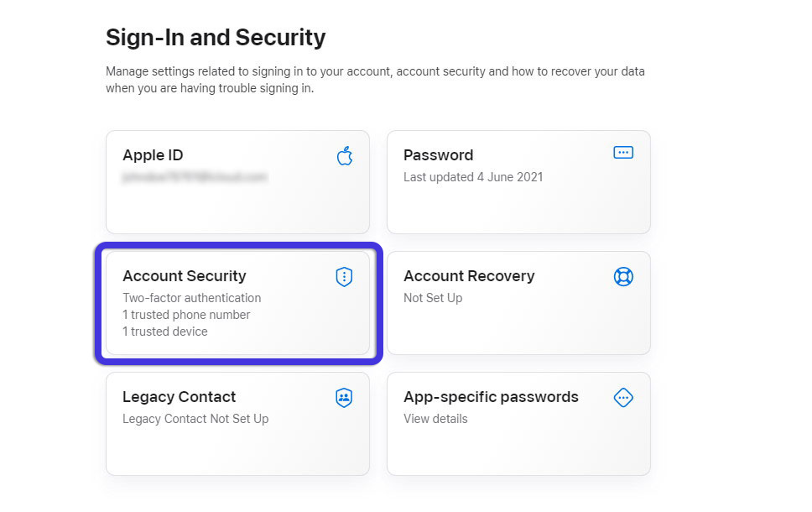Click the Legacy Contact people-shield icon
Viewport: 812px width, 512px height.
click(344, 398)
